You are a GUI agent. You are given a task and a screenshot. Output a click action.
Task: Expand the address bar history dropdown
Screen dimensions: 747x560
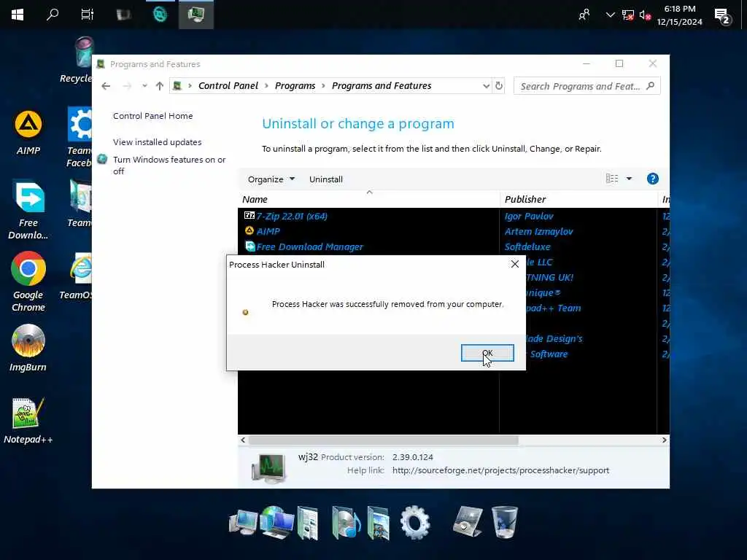486,86
